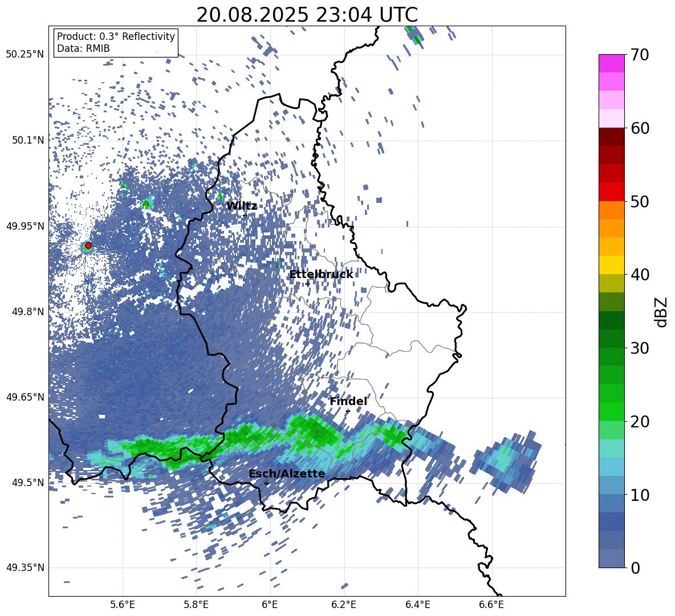Screen dimensions: 675x616
Task: Click the 49.5°N latitude label
Action: pos(27,482)
